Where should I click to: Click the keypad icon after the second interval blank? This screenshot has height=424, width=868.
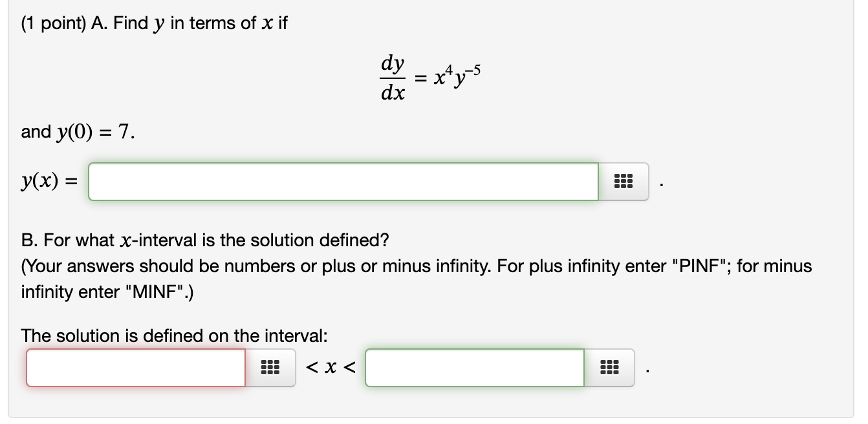click(609, 368)
